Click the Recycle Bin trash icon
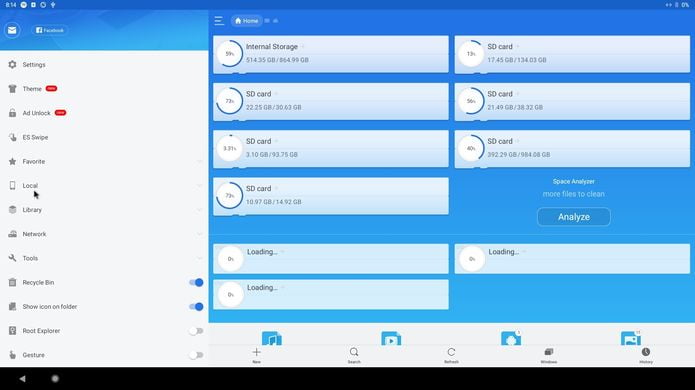This screenshot has width=695, height=390. point(12,282)
